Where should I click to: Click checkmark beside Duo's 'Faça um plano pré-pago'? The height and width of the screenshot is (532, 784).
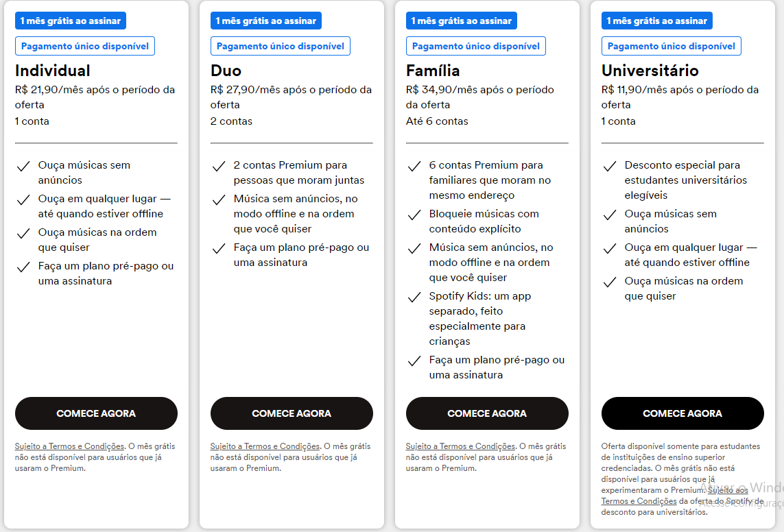(219, 248)
